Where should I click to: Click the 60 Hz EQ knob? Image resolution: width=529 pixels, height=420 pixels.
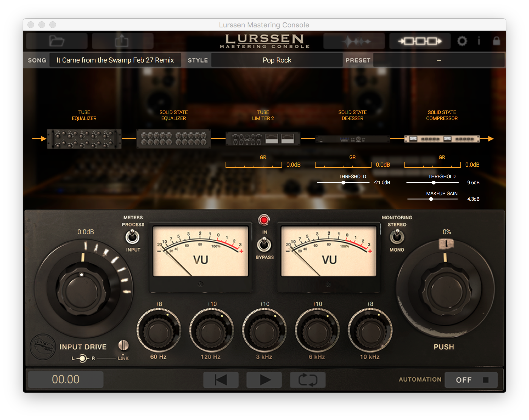tap(158, 331)
